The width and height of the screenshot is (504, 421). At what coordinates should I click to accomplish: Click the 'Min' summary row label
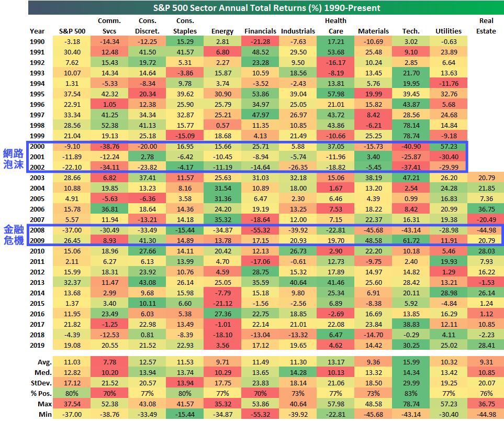[45, 415]
